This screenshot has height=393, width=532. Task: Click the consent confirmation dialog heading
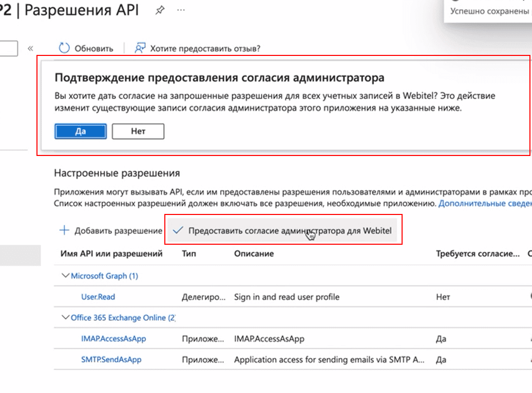pos(219,77)
